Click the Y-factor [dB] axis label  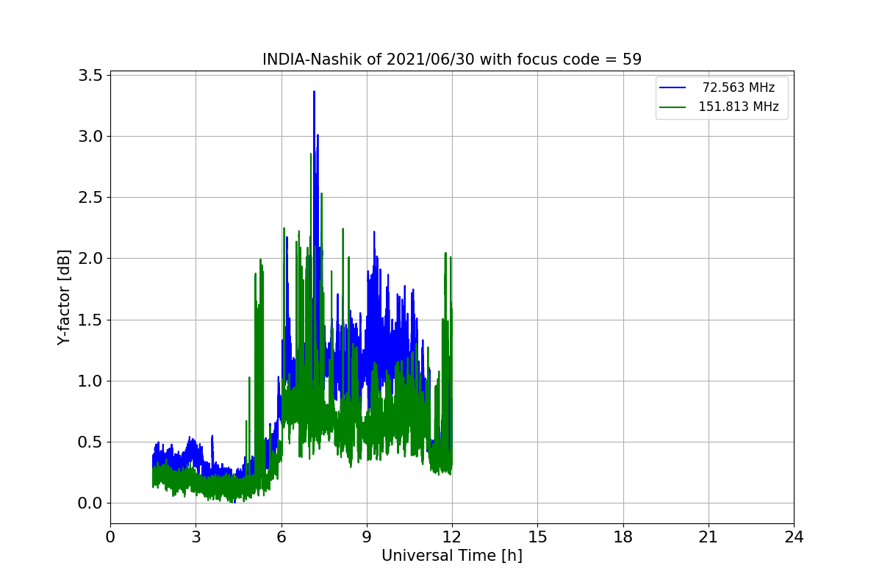(x=65, y=298)
